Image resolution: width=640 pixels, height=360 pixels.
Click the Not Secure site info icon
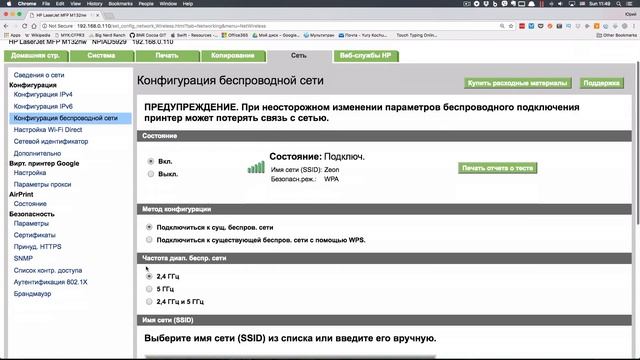click(x=44, y=26)
